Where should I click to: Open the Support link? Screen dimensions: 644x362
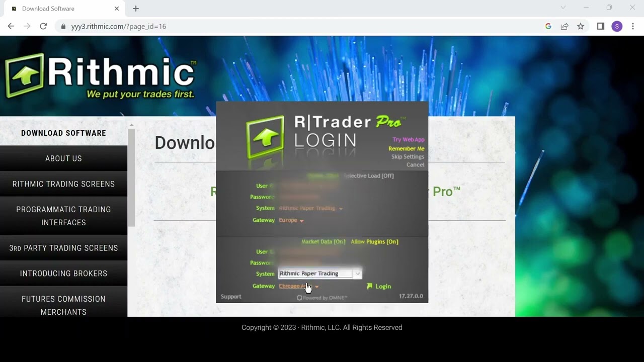(231, 297)
